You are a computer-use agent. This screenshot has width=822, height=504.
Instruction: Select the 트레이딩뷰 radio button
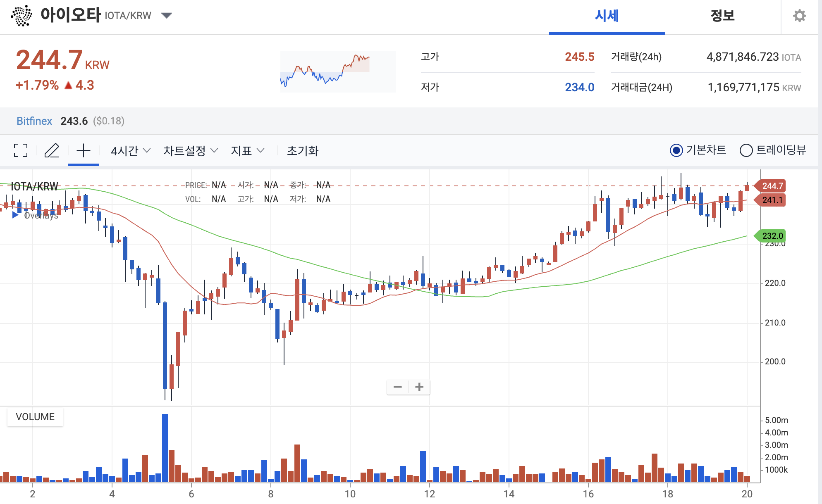[746, 150]
